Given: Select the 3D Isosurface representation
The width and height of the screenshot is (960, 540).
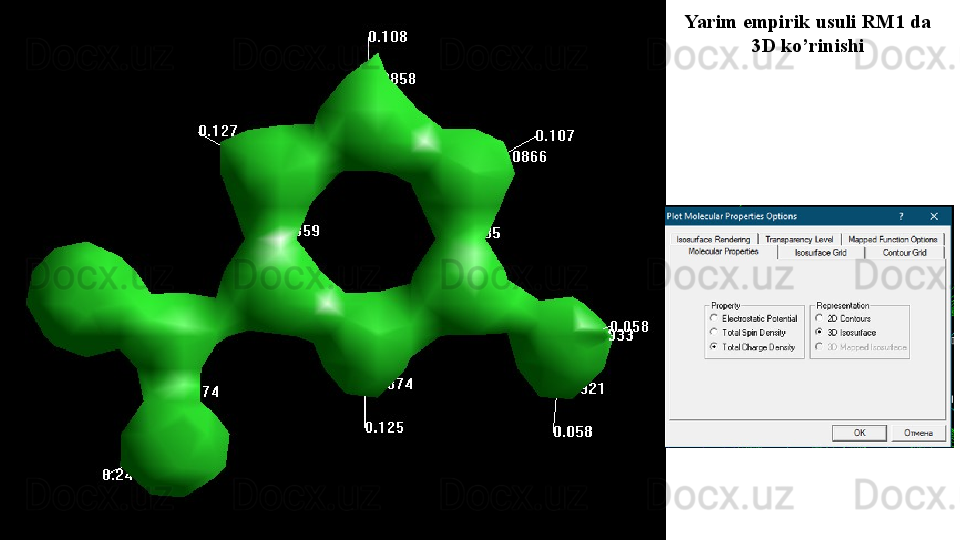Looking at the screenshot, I should click(819, 333).
